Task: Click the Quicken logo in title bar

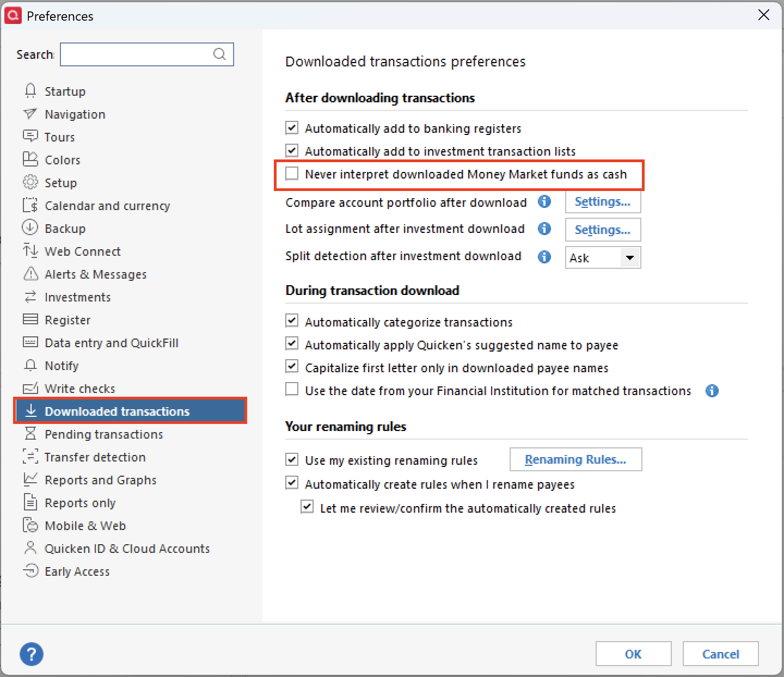Action: [x=12, y=15]
